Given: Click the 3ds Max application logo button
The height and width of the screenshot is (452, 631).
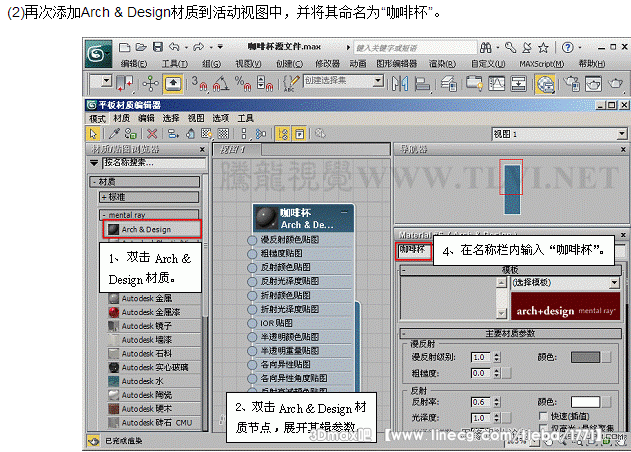Looking at the screenshot, I should click(98, 54).
